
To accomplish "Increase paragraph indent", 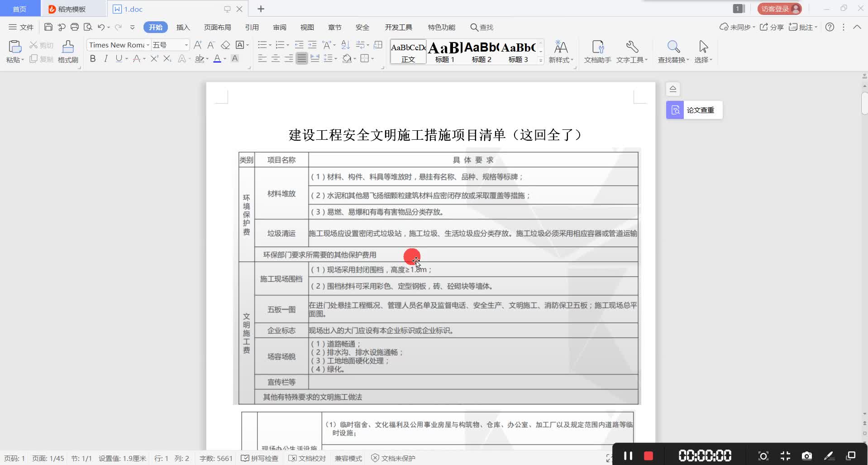I will (x=312, y=45).
